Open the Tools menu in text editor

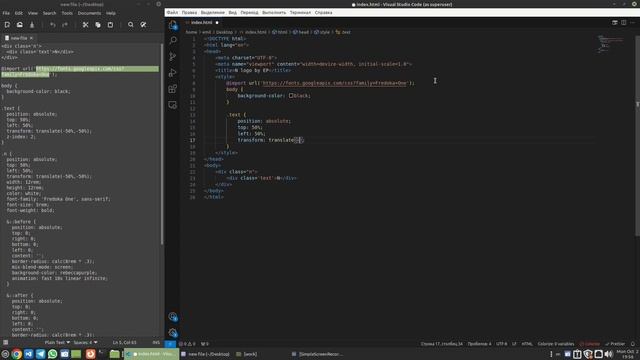pyautogui.click(x=67, y=13)
